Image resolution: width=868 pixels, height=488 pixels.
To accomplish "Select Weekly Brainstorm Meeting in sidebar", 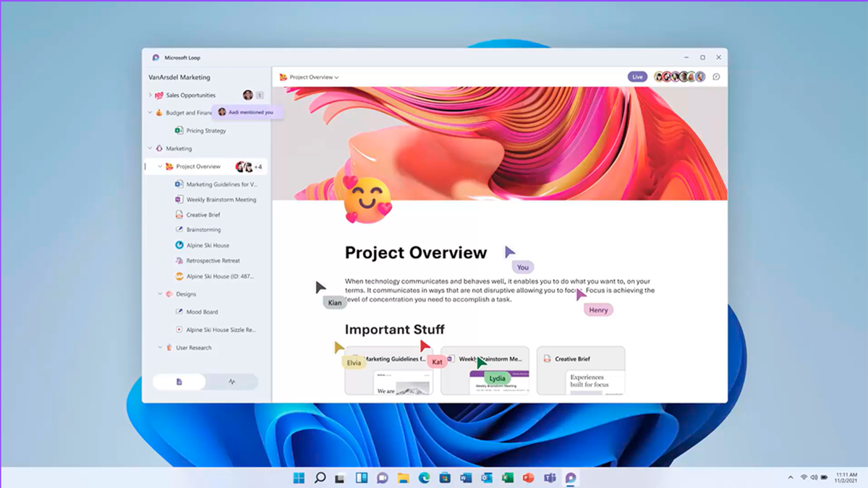I will click(x=221, y=200).
